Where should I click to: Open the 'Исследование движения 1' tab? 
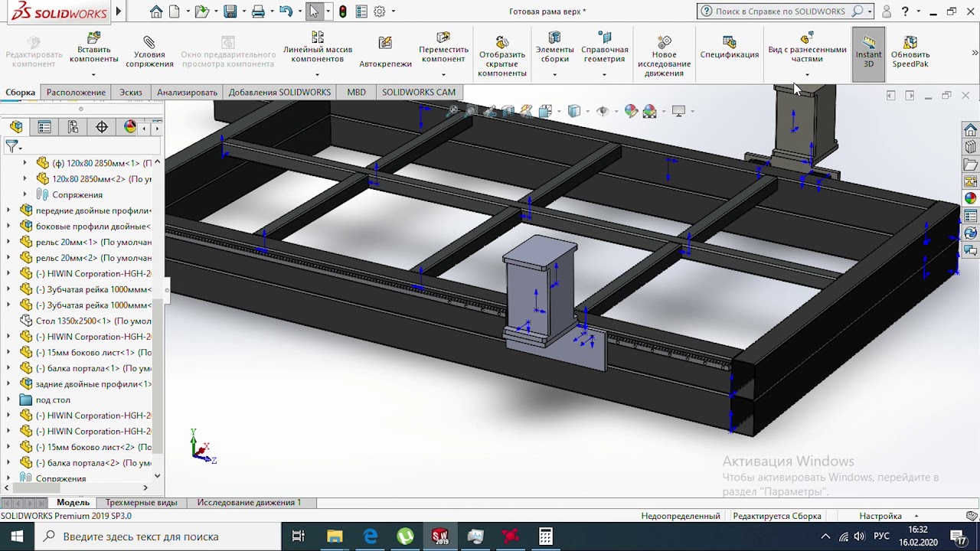click(x=249, y=503)
